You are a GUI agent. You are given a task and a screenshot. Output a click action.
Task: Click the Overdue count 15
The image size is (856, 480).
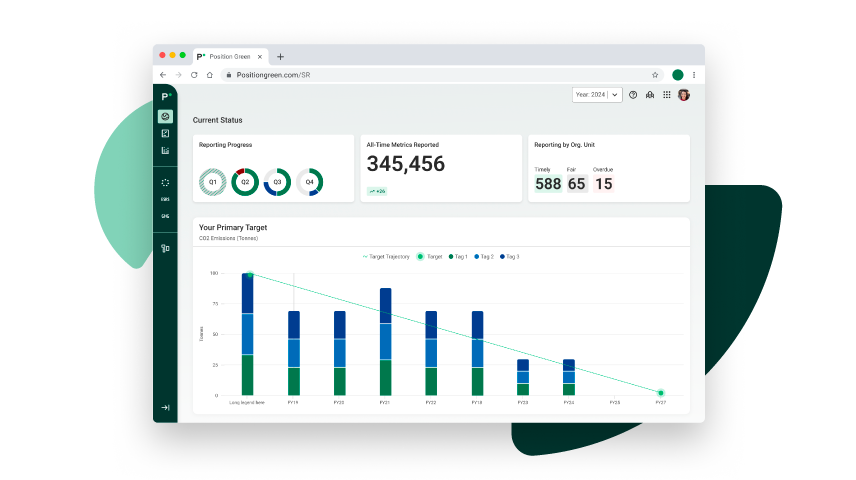[603, 184]
